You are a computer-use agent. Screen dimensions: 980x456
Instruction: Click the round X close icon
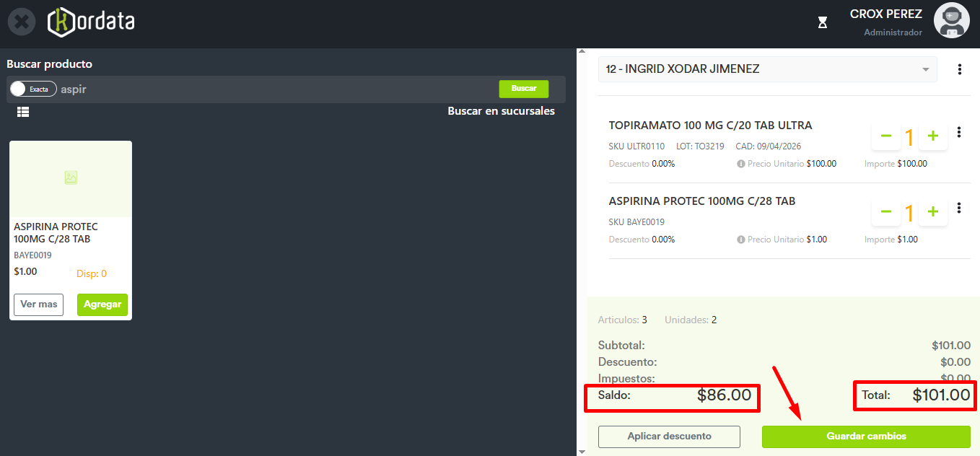click(x=22, y=22)
